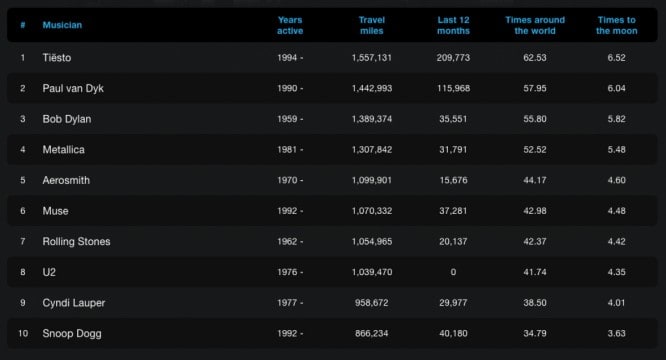Sort by the Travel miles header

pos(372,25)
